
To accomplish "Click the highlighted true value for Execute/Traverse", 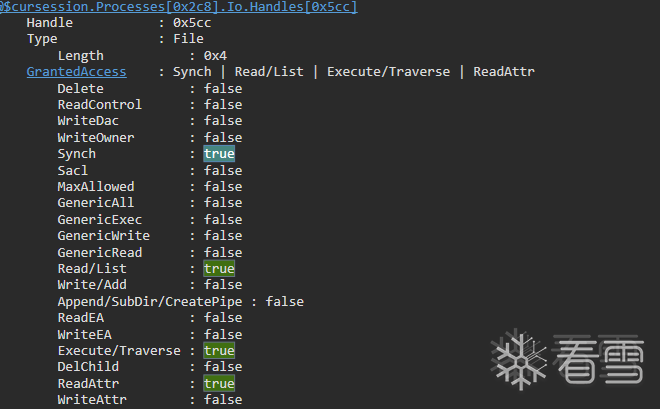I will 219,351.
